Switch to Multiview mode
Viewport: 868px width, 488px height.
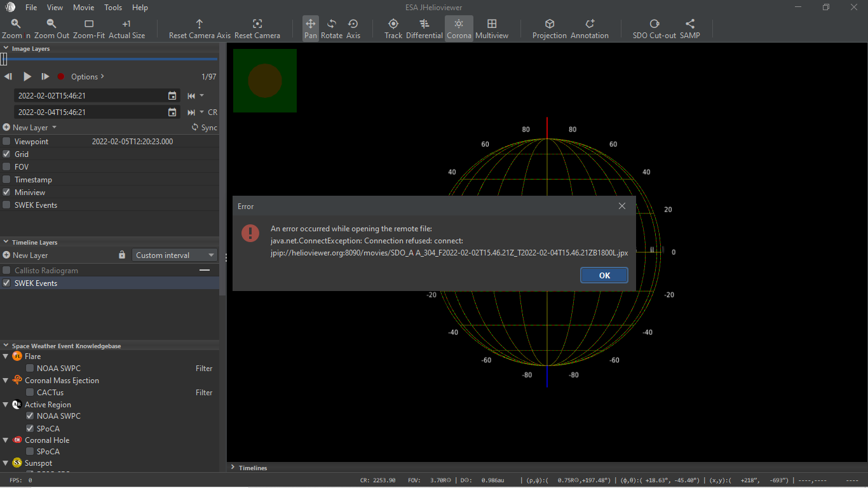tap(491, 28)
